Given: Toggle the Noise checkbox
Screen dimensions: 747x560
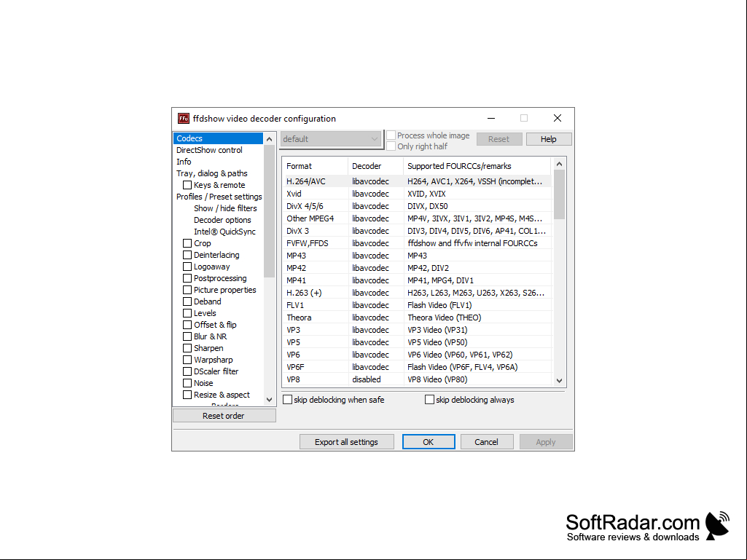Looking at the screenshot, I should [187, 383].
